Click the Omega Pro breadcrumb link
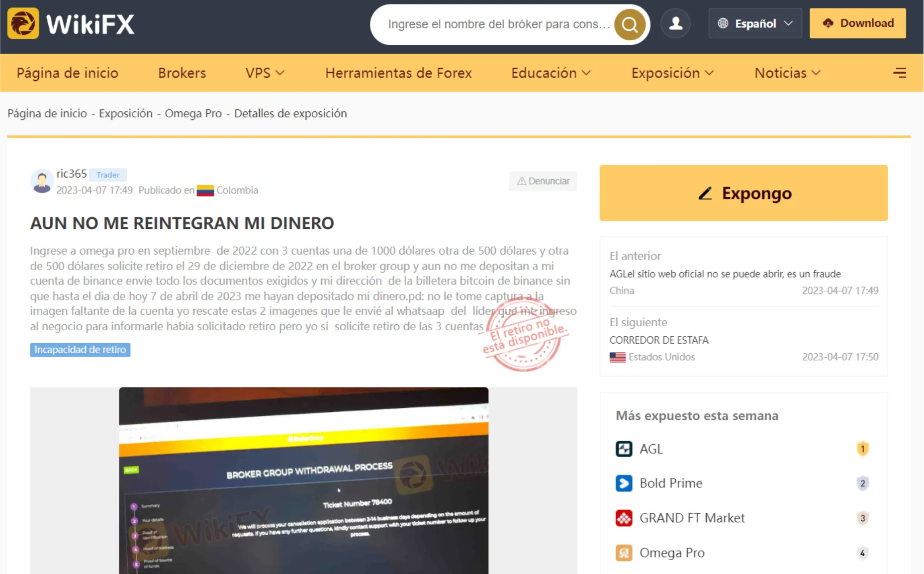The height and width of the screenshot is (574, 924). pyautogui.click(x=193, y=113)
